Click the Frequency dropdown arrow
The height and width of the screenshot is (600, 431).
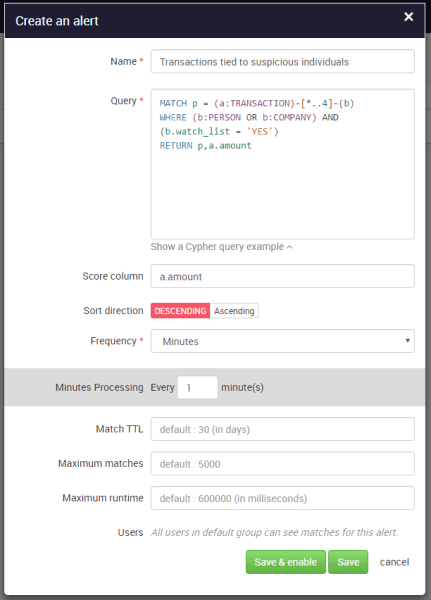(x=408, y=341)
